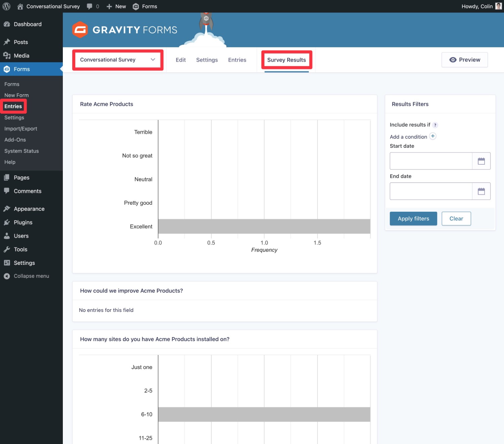The image size is (504, 444).
Task: Open the form Settings tab
Action: 207,60
